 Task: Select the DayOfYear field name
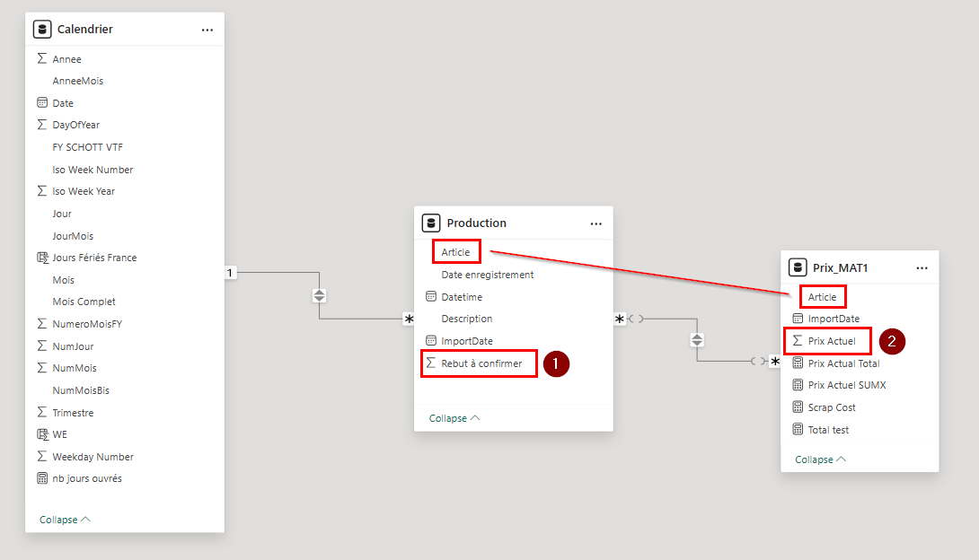coord(75,125)
